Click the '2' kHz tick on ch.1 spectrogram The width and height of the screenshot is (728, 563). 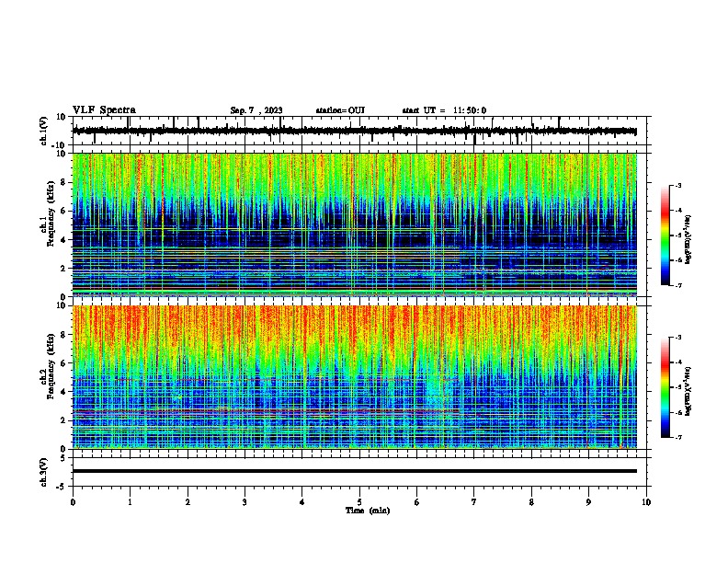pyautogui.click(x=63, y=268)
